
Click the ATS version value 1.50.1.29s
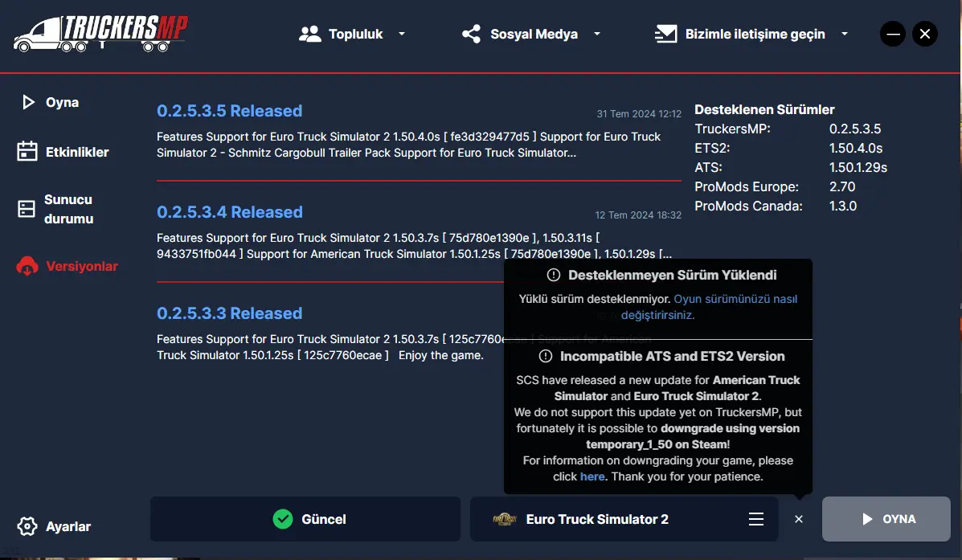(x=858, y=167)
